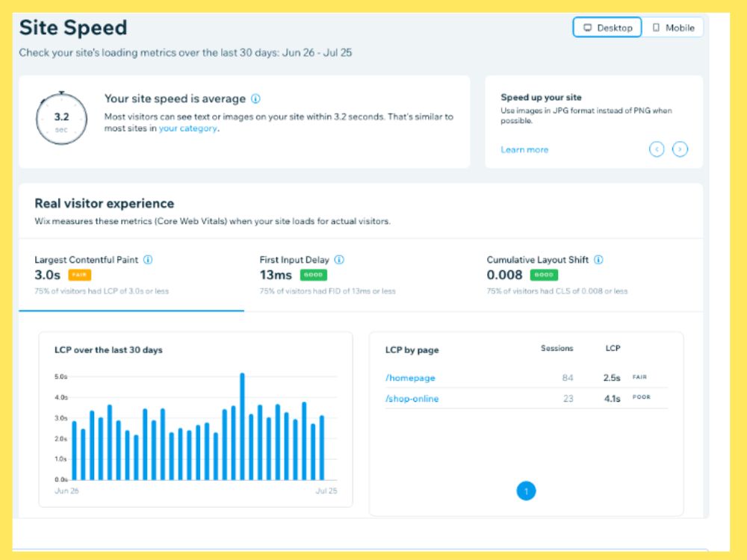The width and height of the screenshot is (747, 560).
Task: Click the 84 sessions value
Action: (568, 378)
